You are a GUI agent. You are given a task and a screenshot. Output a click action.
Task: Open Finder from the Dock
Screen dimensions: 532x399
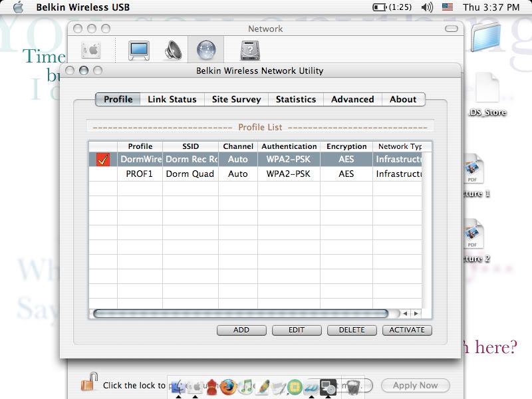click(x=178, y=386)
